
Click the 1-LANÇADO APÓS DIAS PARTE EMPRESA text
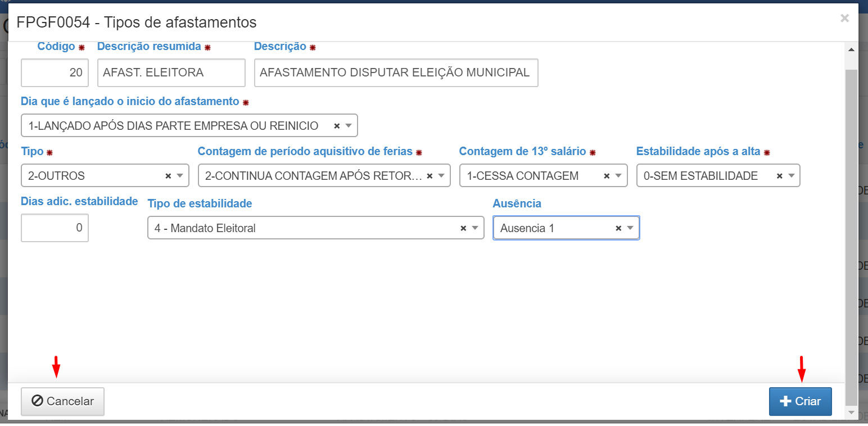(x=173, y=126)
